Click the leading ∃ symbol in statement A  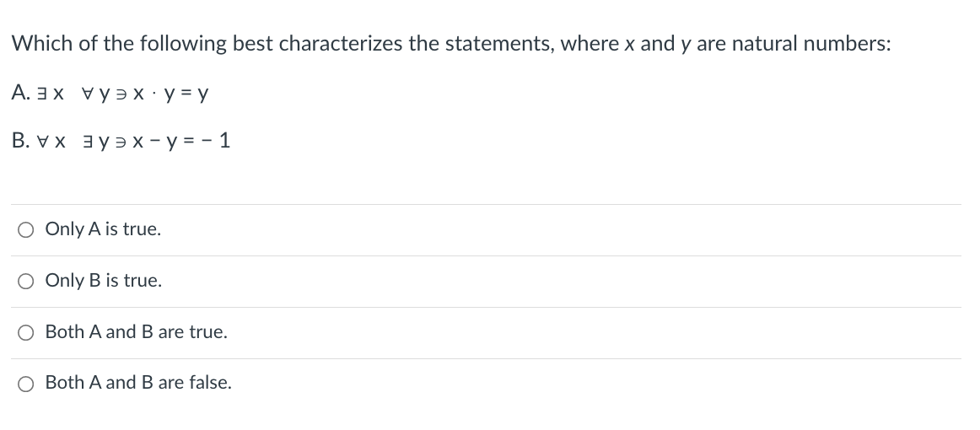point(42,94)
